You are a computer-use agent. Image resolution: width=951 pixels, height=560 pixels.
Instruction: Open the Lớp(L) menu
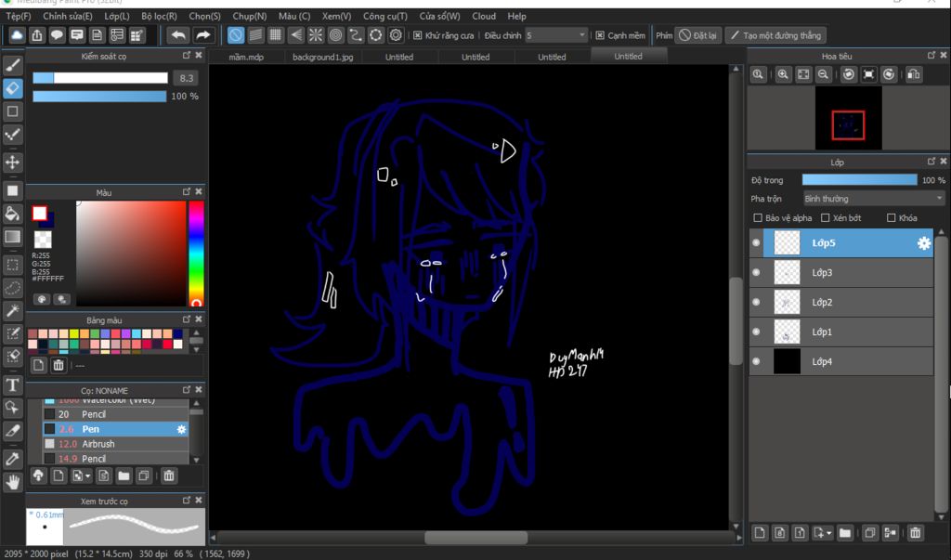(x=116, y=17)
